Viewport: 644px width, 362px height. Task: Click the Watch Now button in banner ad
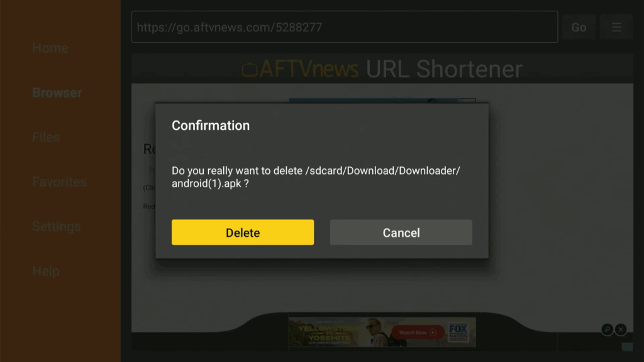[418, 332]
